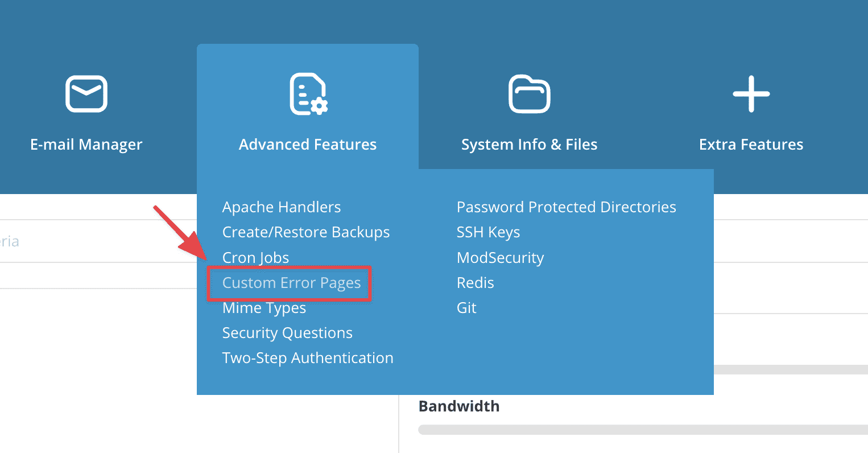
Task: Open the Git feature
Action: (x=466, y=307)
